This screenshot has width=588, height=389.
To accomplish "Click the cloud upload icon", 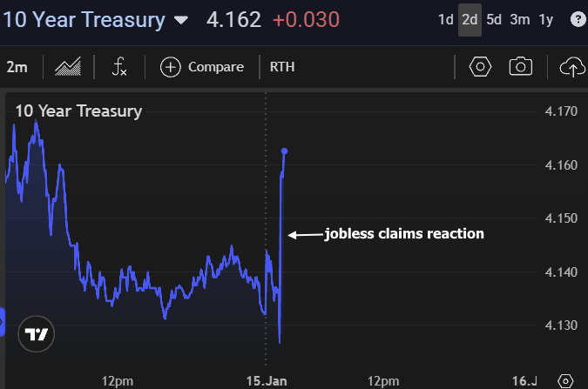I will click(571, 67).
